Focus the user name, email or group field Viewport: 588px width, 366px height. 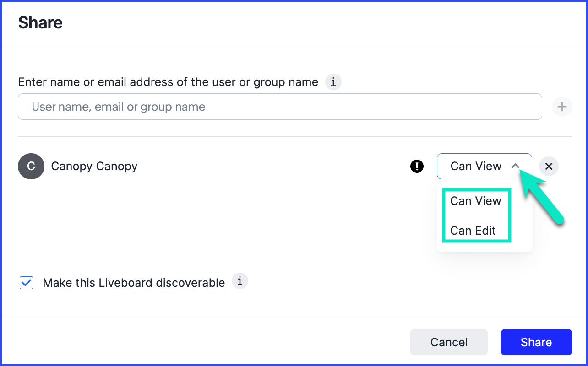point(280,107)
